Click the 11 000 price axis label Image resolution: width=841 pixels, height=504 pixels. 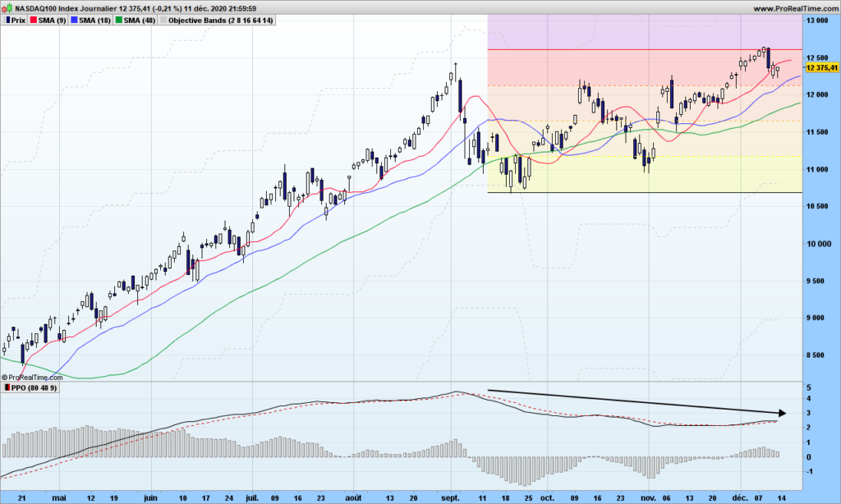click(817, 169)
